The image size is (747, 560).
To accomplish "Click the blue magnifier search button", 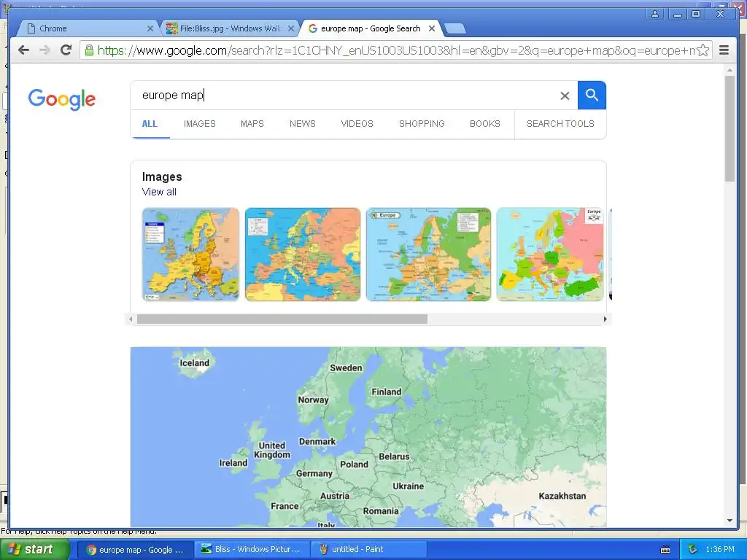I will tap(592, 96).
